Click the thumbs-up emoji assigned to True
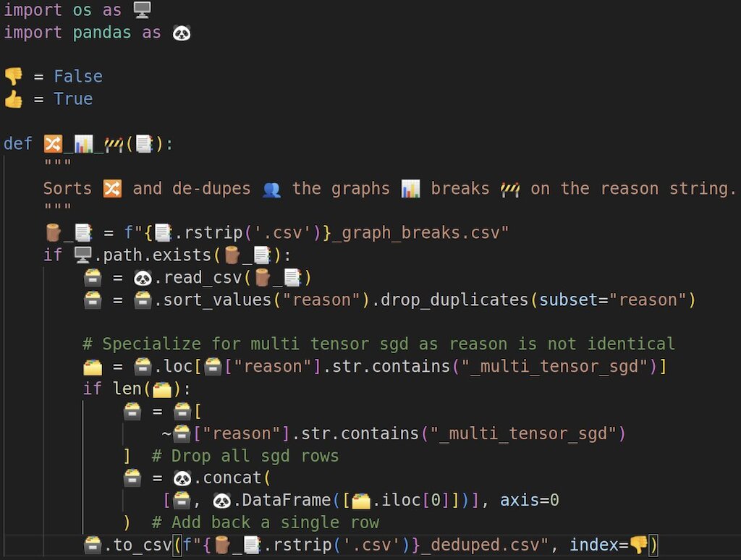This screenshot has width=741, height=560. (13, 99)
